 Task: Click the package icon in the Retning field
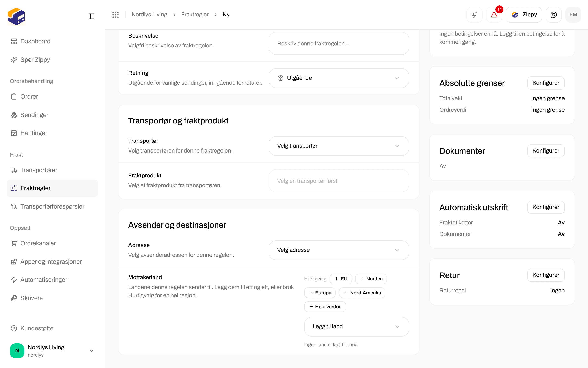pos(280,78)
